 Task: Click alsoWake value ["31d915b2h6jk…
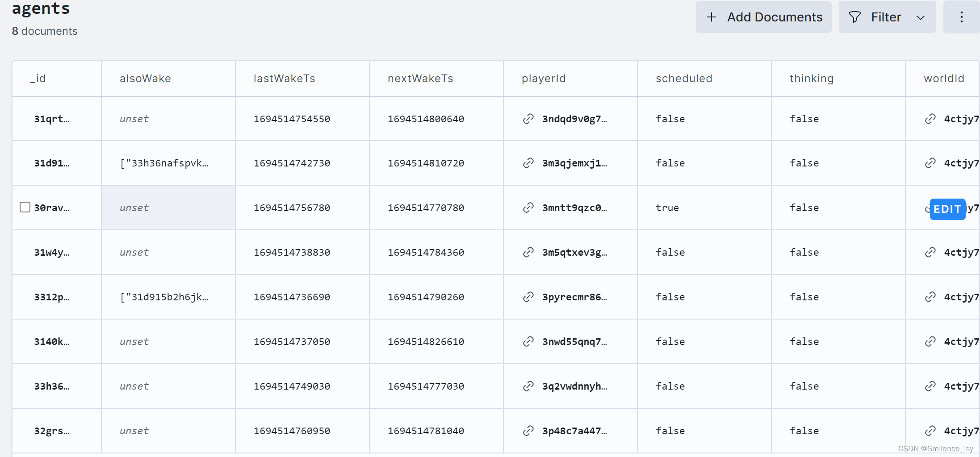click(164, 297)
